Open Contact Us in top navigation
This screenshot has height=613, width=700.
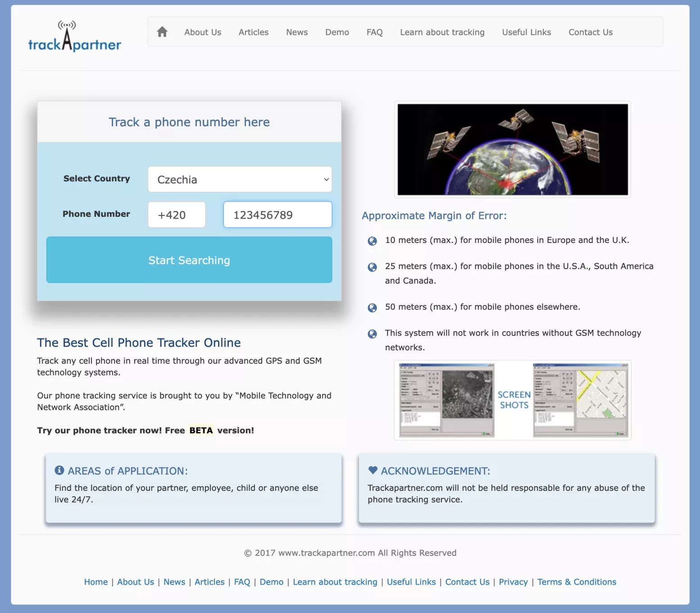pyautogui.click(x=591, y=32)
